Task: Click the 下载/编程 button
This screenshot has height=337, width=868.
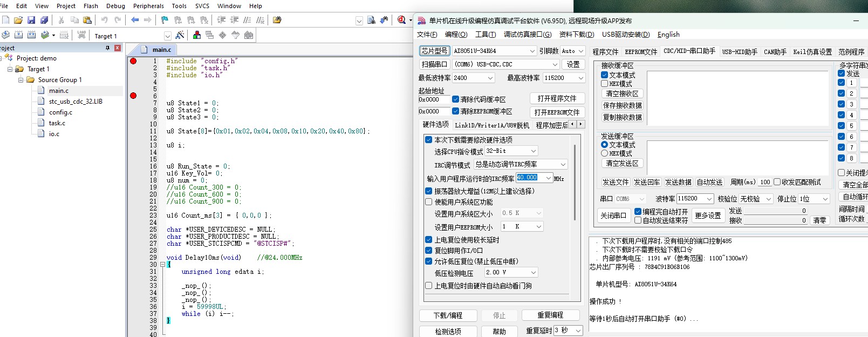Action: pyautogui.click(x=448, y=315)
